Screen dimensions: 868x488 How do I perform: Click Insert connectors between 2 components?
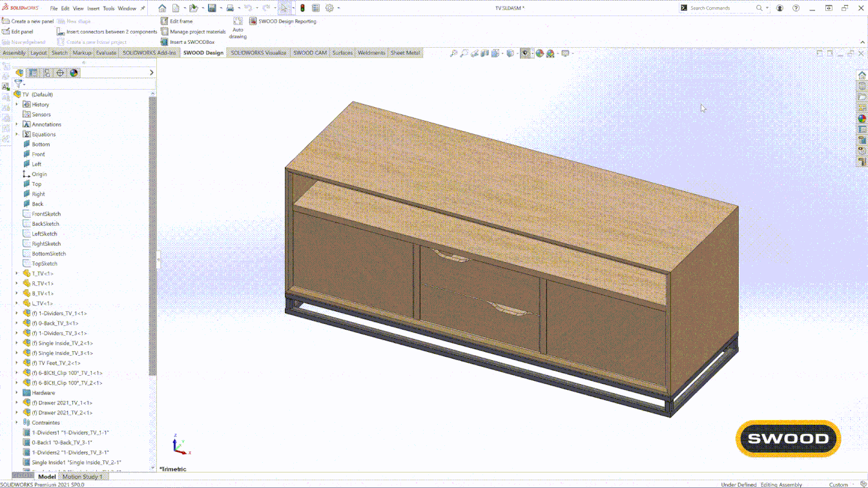point(107,32)
